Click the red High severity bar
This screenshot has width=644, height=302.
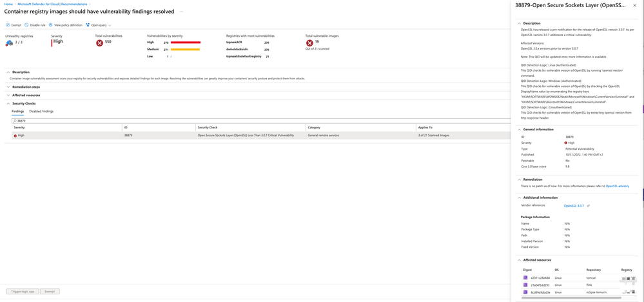coord(186,43)
